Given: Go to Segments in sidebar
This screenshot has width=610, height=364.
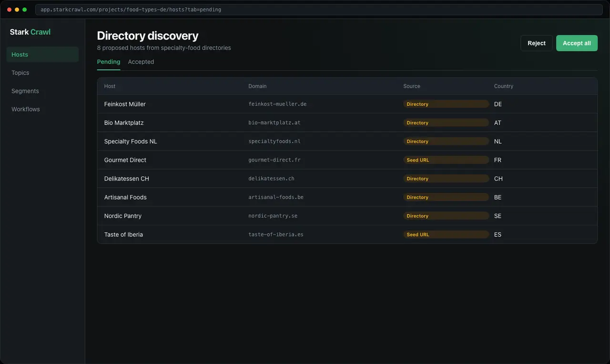Looking at the screenshot, I should [43, 91].
